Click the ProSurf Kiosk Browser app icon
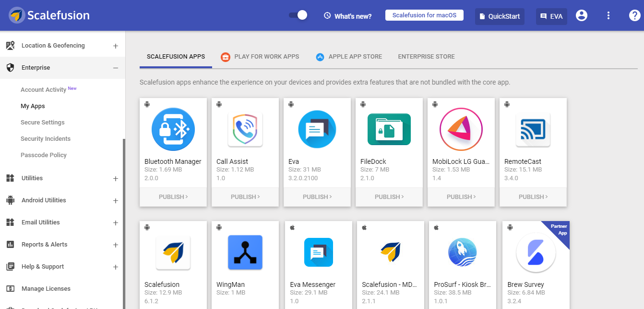This screenshot has height=309, width=644. (463, 252)
